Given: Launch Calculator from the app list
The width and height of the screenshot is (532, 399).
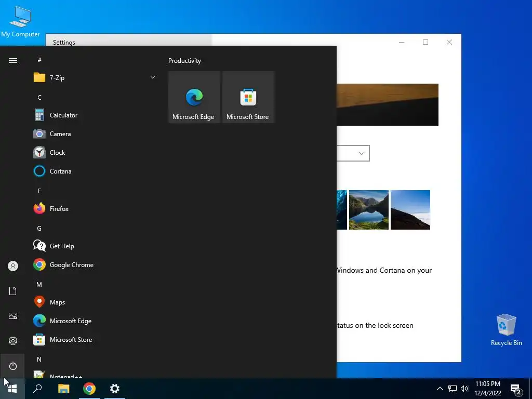Looking at the screenshot, I should tap(95, 115).
